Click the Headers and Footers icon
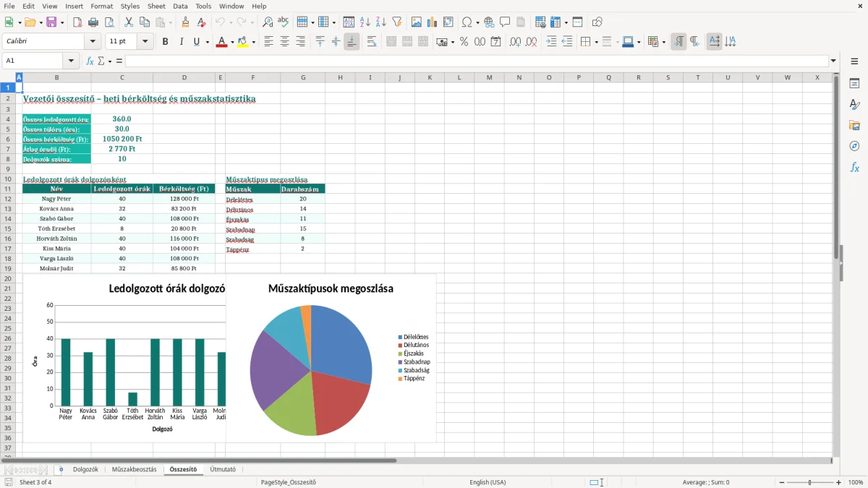Screen dimensions: 868x488 tap(521, 22)
